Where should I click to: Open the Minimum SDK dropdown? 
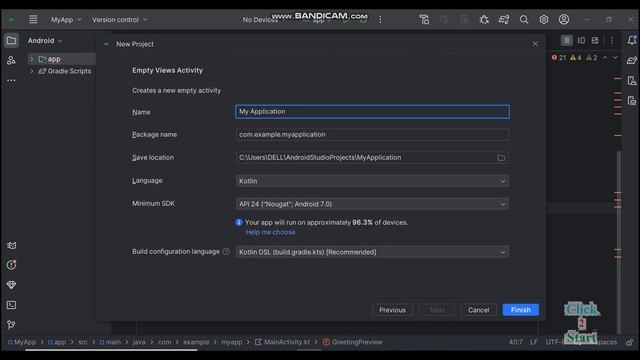[x=372, y=204]
